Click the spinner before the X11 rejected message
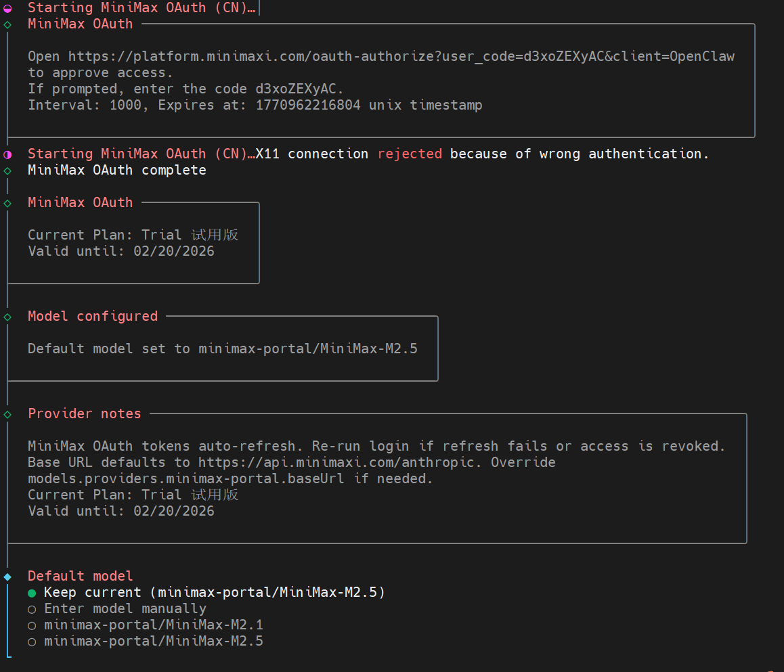The image size is (784, 672). point(7,154)
